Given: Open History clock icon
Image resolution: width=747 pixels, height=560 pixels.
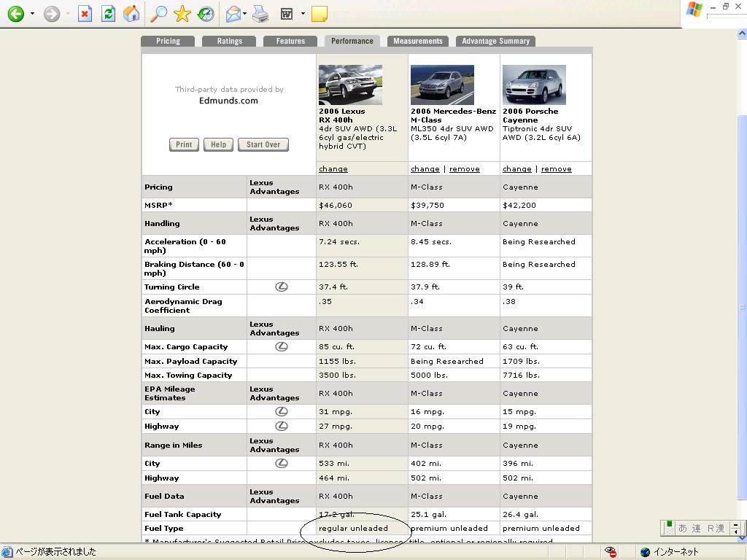Looking at the screenshot, I should 206,14.
